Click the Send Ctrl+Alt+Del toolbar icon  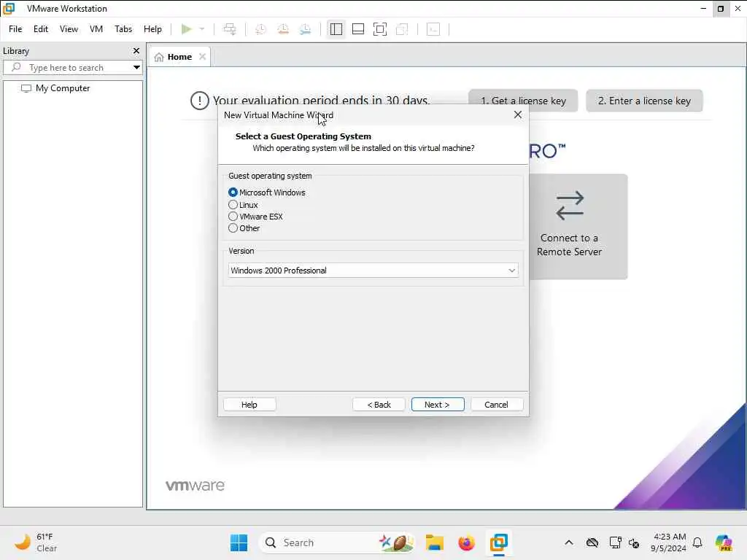point(230,29)
